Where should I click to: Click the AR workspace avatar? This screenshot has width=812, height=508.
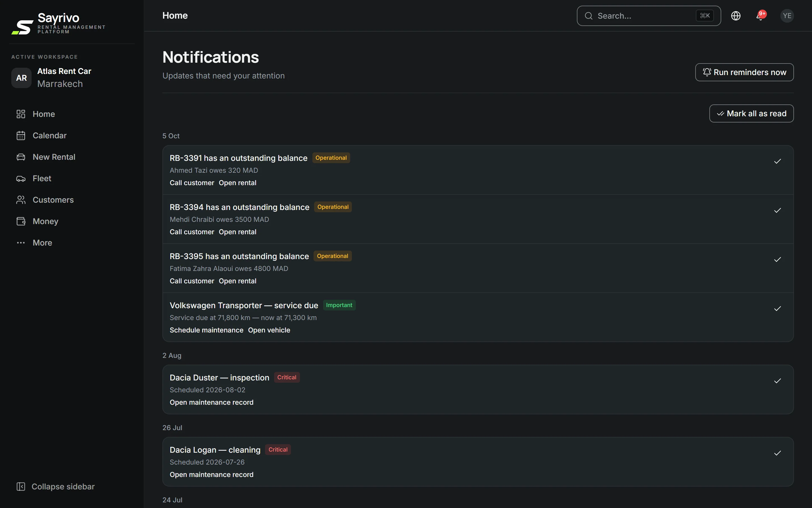pyautogui.click(x=21, y=78)
